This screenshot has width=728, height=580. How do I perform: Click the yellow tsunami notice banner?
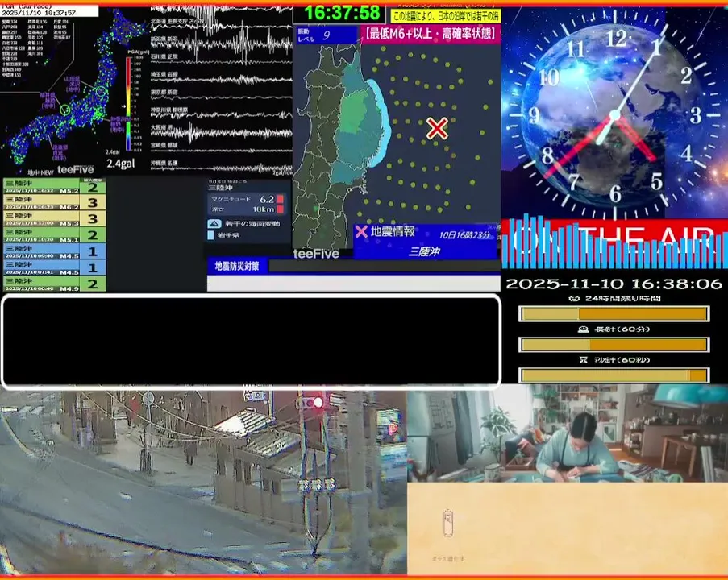(445, 17)
